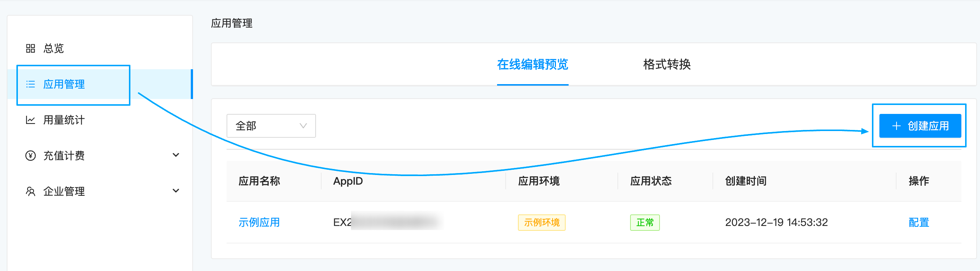
Task: Click the 企业管理 people icon
Action: coord(31,191)
